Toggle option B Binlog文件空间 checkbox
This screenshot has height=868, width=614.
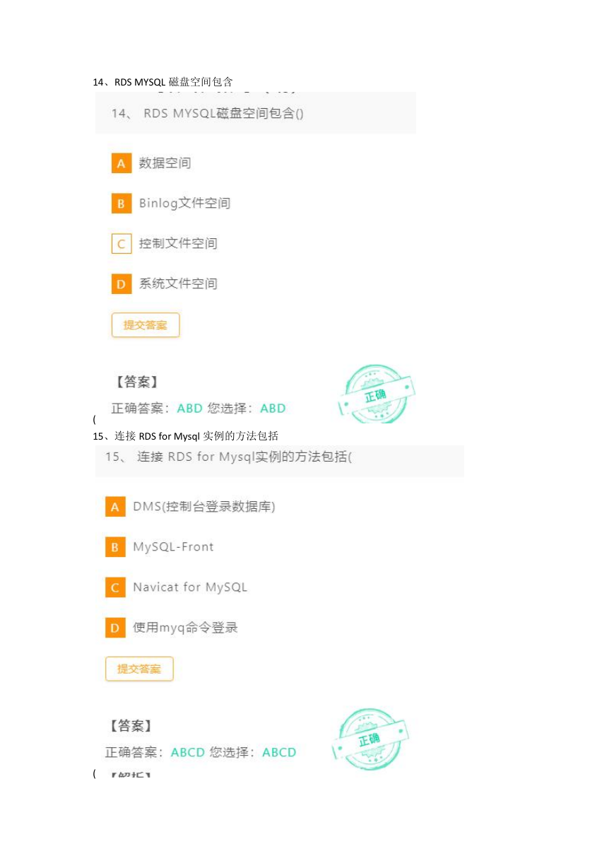[122, 204]
